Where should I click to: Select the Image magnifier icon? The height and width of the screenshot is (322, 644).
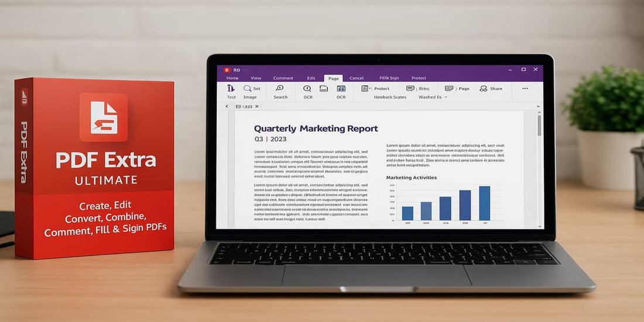click(247, 88)
